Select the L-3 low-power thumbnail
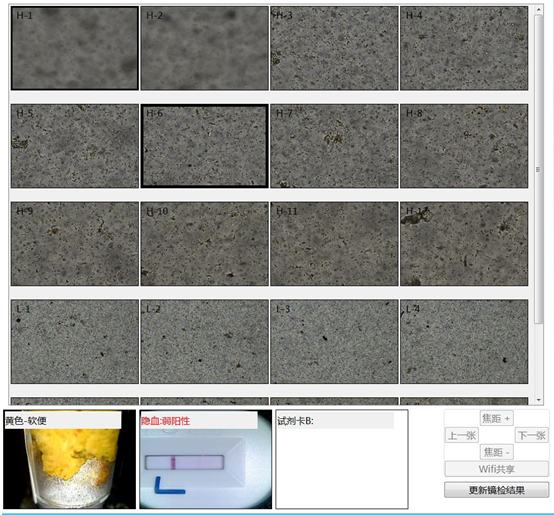554x515 pixels. [x=334, y=342]
